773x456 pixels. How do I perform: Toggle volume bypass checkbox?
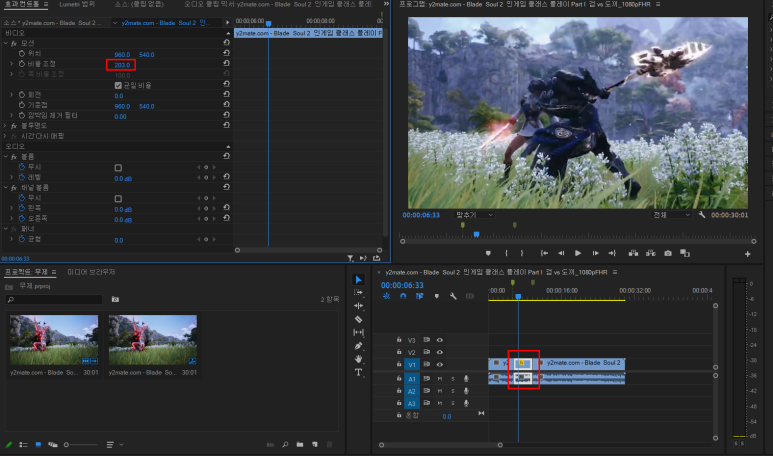point(118,168)
